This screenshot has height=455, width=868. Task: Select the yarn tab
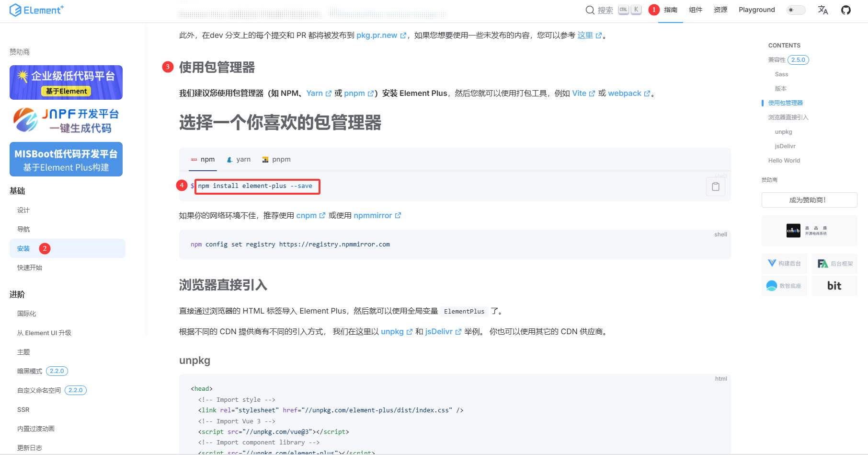pos(239,160)
